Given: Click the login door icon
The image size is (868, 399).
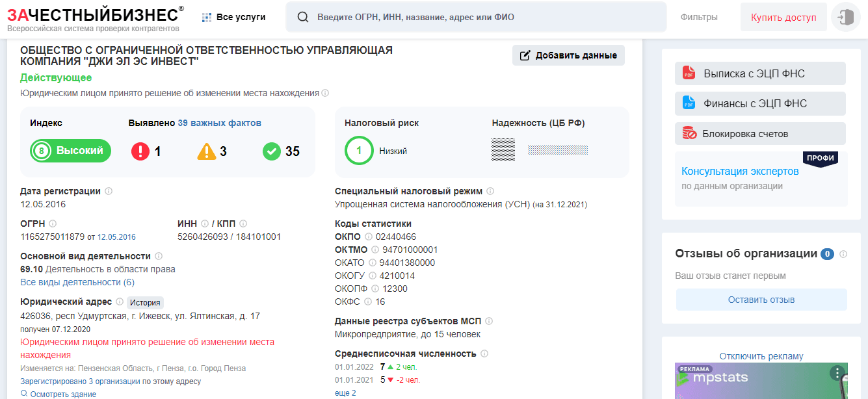Looking at the screenshot, I should point(846,17).
